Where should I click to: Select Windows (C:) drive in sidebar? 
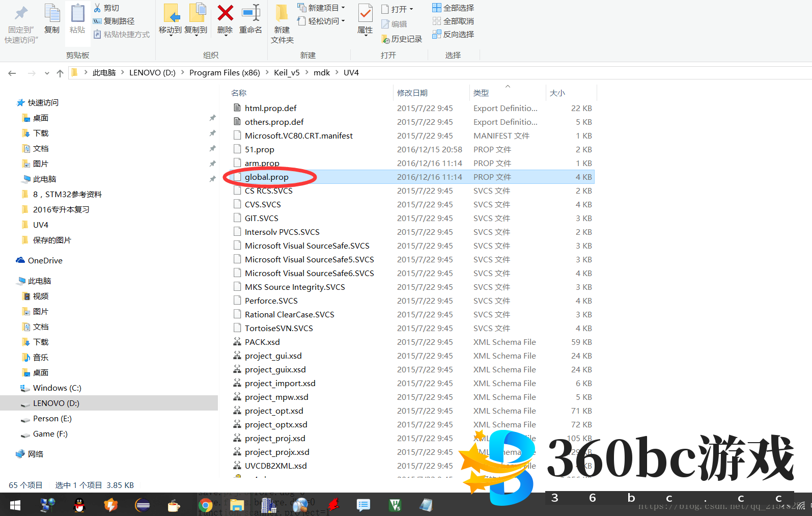click(57, 388)
